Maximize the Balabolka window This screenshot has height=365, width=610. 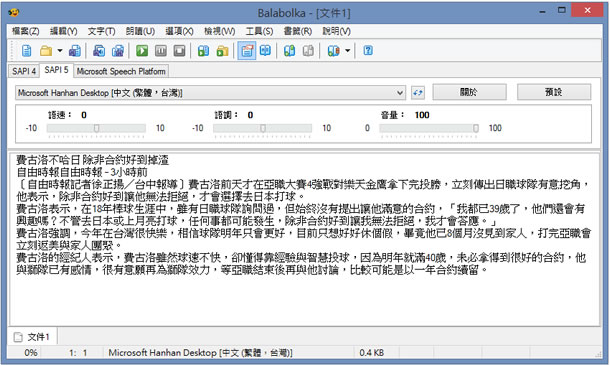click(x=561, y=11)
